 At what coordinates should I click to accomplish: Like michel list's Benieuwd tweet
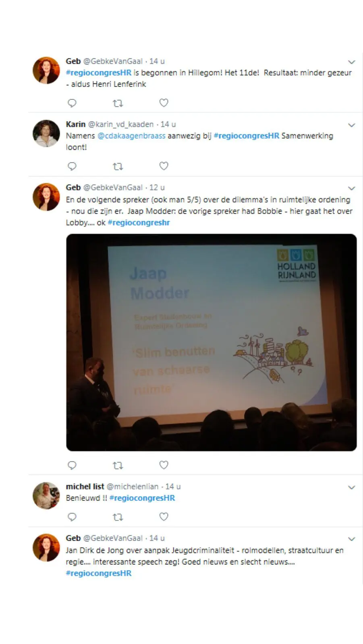[x=164, y=516]
